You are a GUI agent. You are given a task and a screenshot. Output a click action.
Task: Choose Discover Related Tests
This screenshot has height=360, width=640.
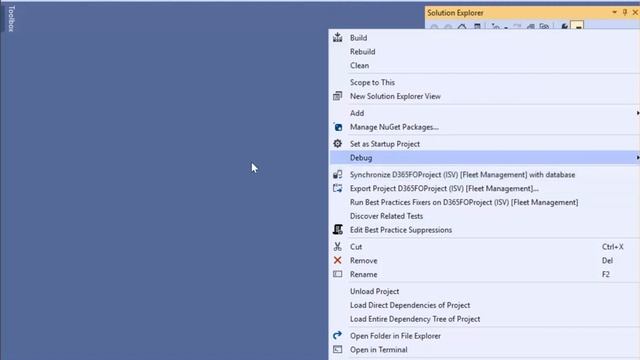coord(386,216)
